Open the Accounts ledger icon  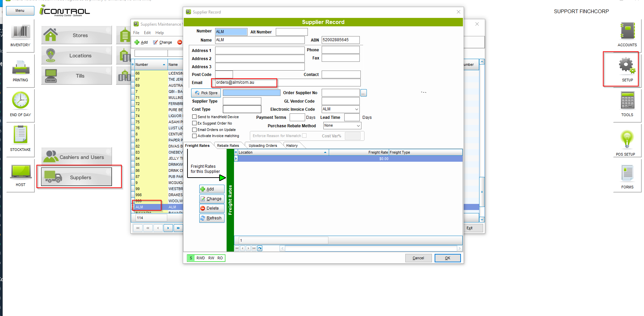pos(627,31)
